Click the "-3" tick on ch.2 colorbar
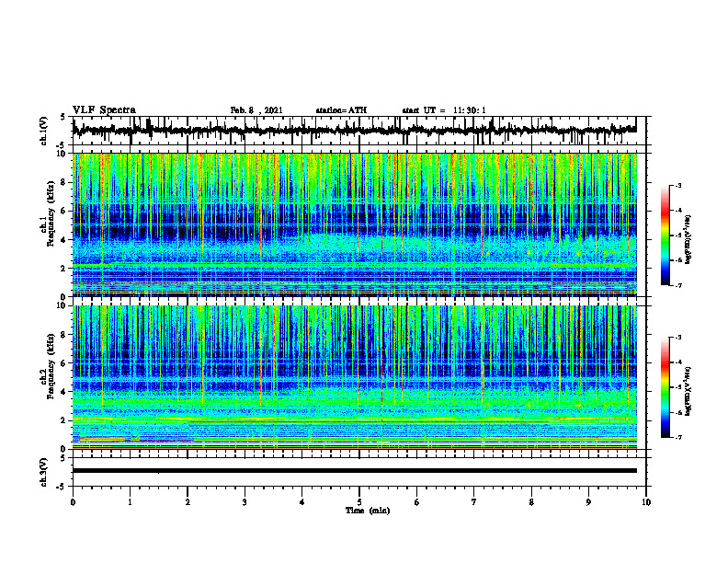Viewport: 728px width, 563px height. point(678,338)
